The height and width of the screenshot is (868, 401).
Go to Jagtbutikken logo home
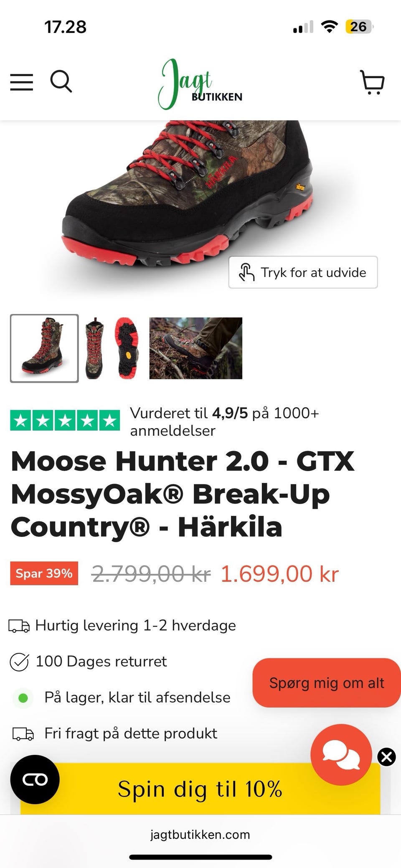click(x=200, y=84)
